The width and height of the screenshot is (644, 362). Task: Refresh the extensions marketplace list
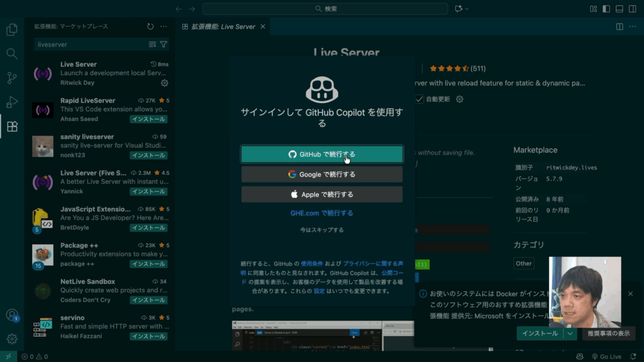(x=150, y=26)
